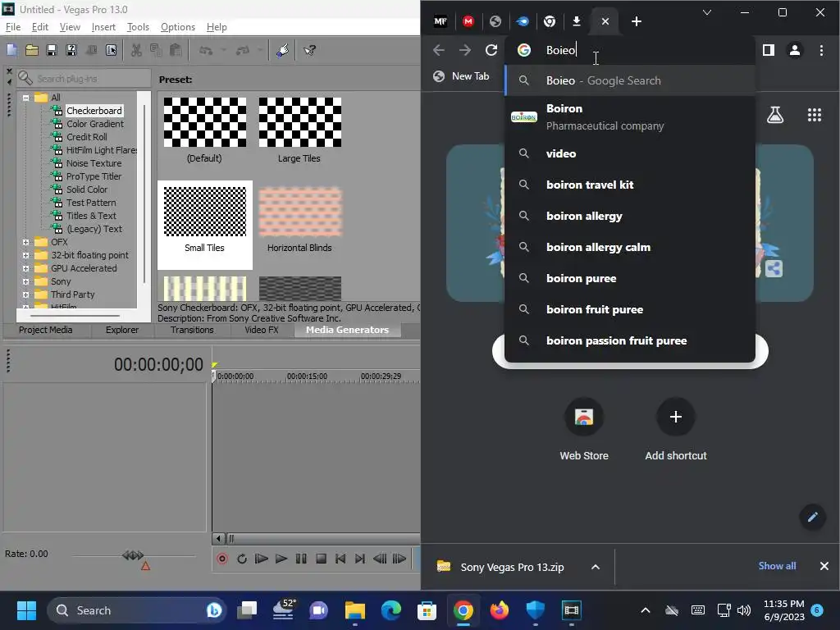Select the Boiron Pharmaceutical company suggestion
The image size is (840, 630).
click(x=630, y=116)
